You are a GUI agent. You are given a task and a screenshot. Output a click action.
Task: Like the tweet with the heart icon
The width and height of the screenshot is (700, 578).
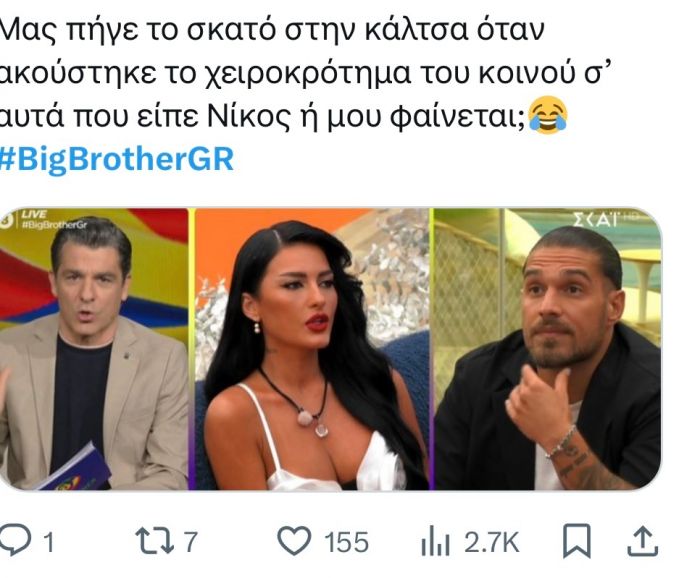(x=294, y=541)
